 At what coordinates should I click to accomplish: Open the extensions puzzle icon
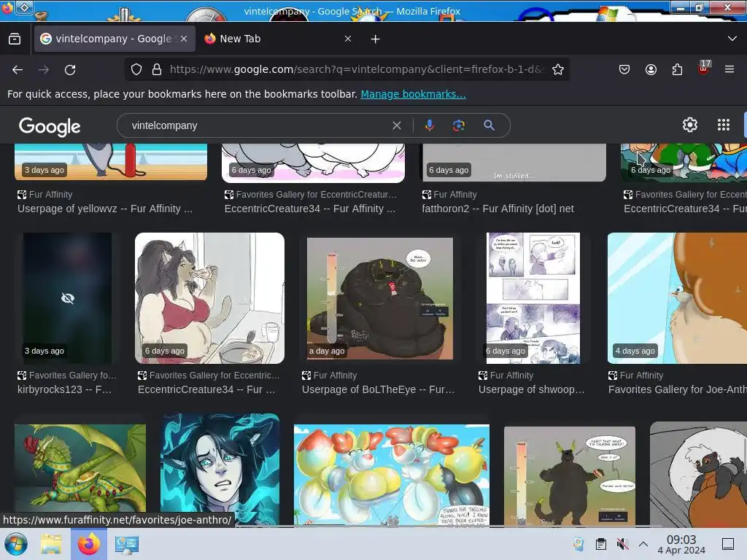tap(677, 69)
